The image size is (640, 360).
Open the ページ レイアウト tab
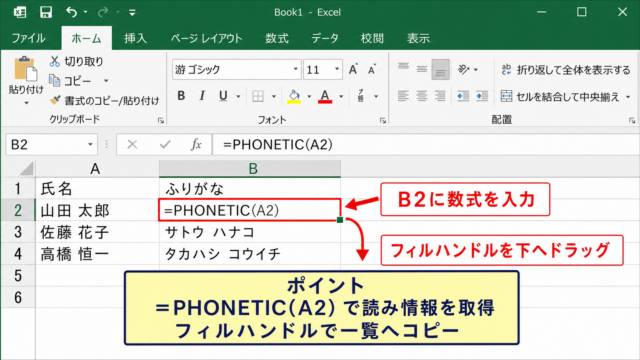coord(207,38)
